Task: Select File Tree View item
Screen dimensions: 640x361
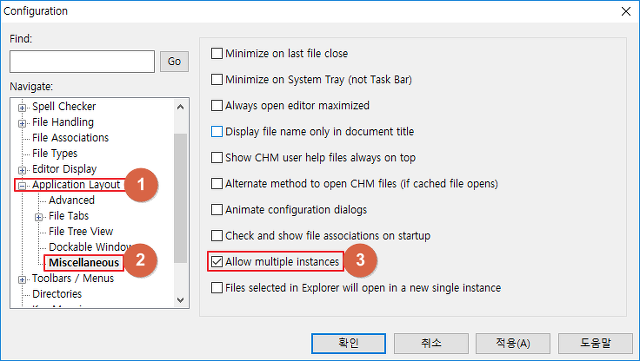Action: (81, 232)
